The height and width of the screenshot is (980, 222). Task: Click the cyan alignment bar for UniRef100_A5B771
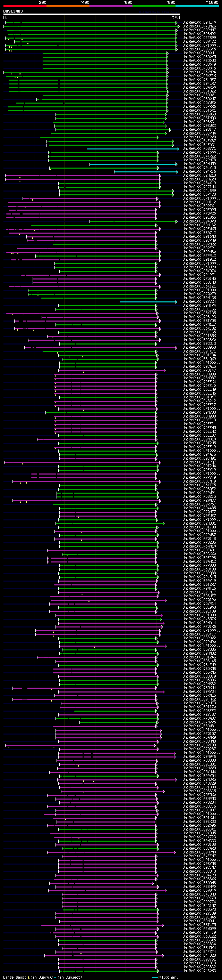pos(133,149)
